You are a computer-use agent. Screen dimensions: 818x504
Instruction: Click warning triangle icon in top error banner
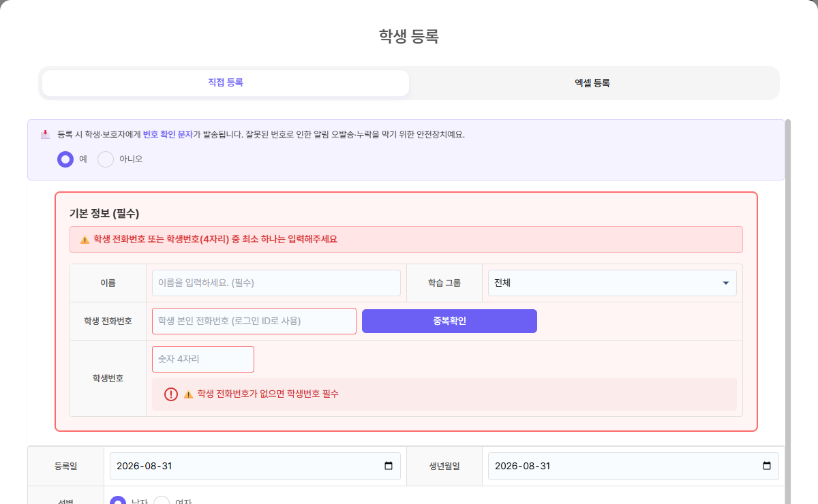coord(85,240)
